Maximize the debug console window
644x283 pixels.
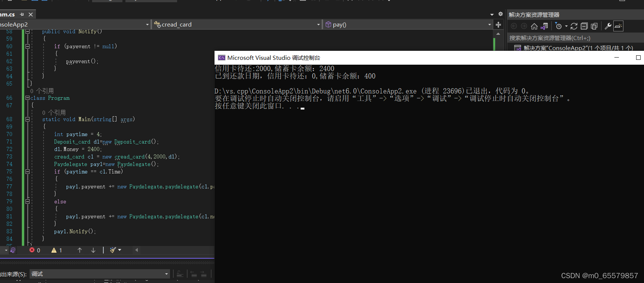point(638,58)
